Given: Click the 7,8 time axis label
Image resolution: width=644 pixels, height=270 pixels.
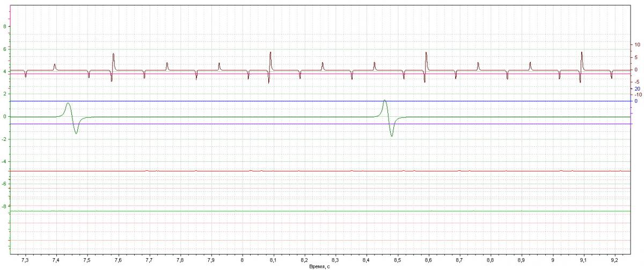Looking at the screenshot, I should click(x=180, y=260).
